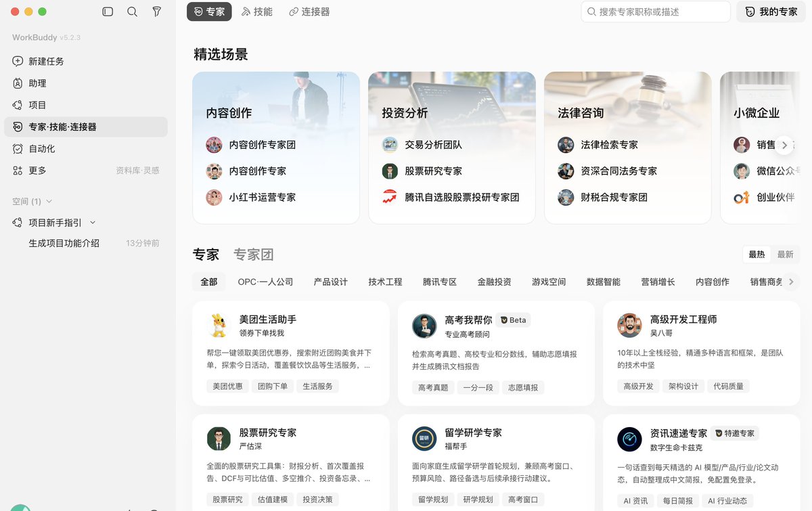Open 自动化 automation section

tap(86, 148)
